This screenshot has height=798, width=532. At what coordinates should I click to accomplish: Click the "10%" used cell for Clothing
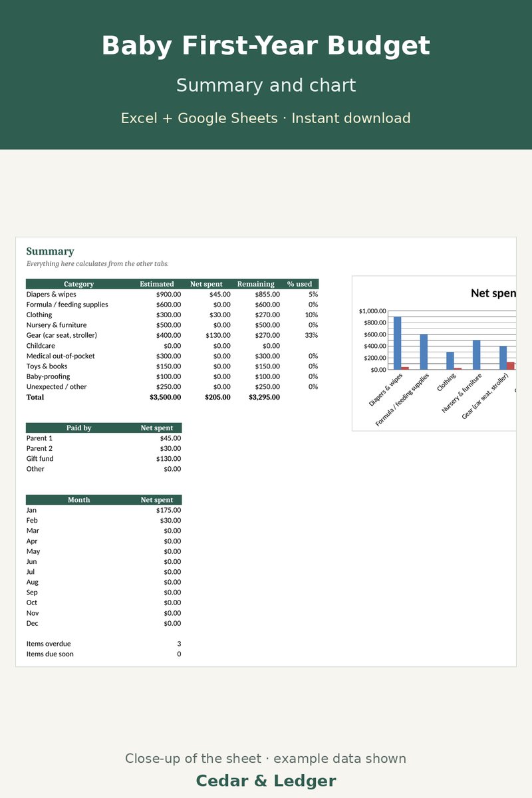[311, 315]
